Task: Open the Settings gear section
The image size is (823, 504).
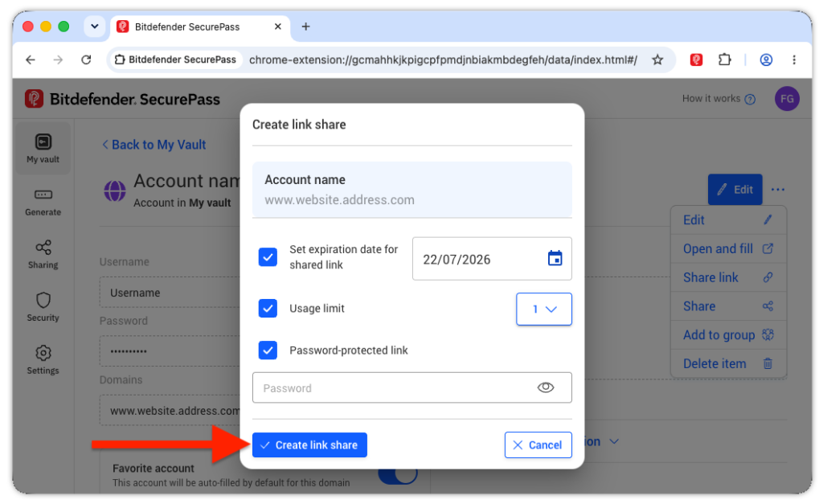Action: point(43,360)
